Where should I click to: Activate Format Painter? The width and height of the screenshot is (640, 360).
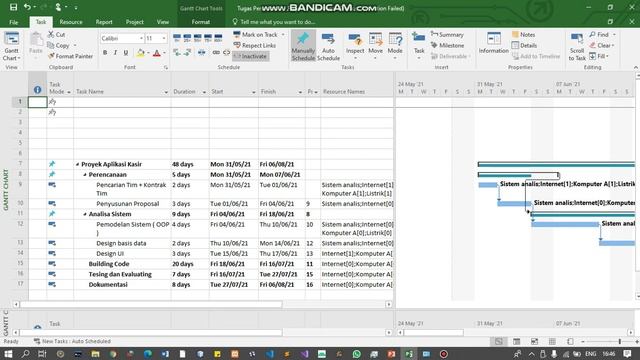70,56
